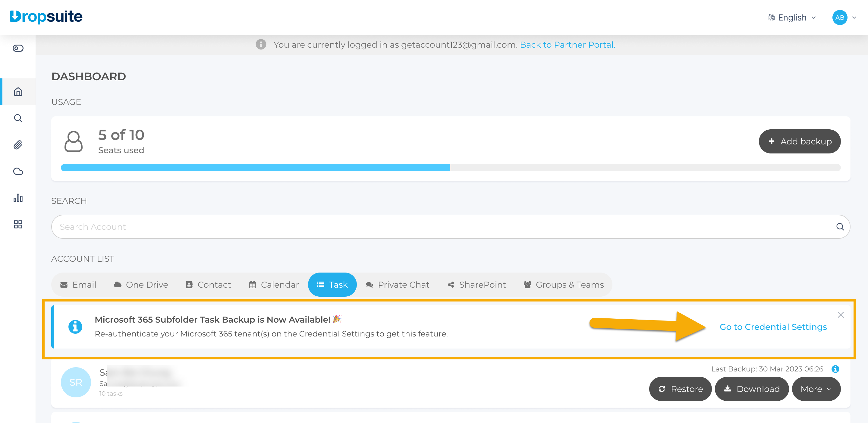
Task: Open the cloud sidebar icon
Action: [x=18, y=172]
